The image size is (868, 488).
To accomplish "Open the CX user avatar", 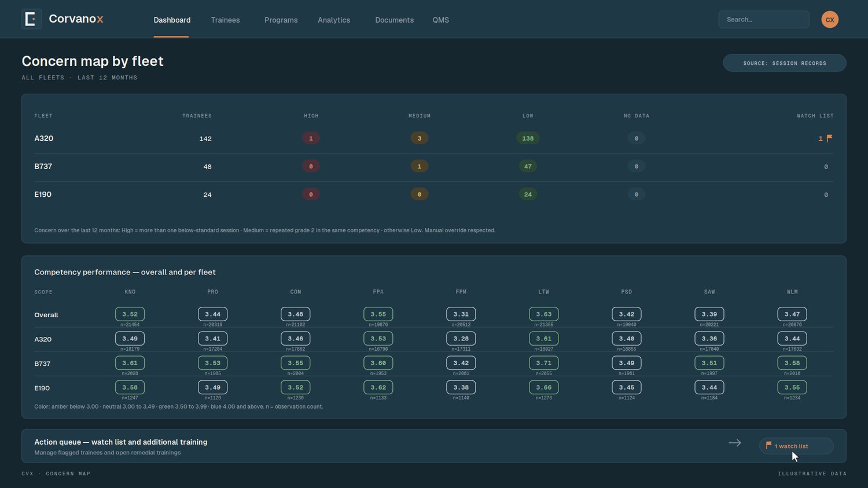I will pos(830,19).
